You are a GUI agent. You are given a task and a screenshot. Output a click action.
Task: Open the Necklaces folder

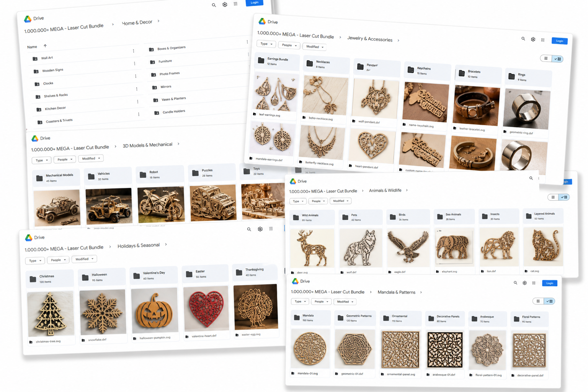click(x=327, y=64)
